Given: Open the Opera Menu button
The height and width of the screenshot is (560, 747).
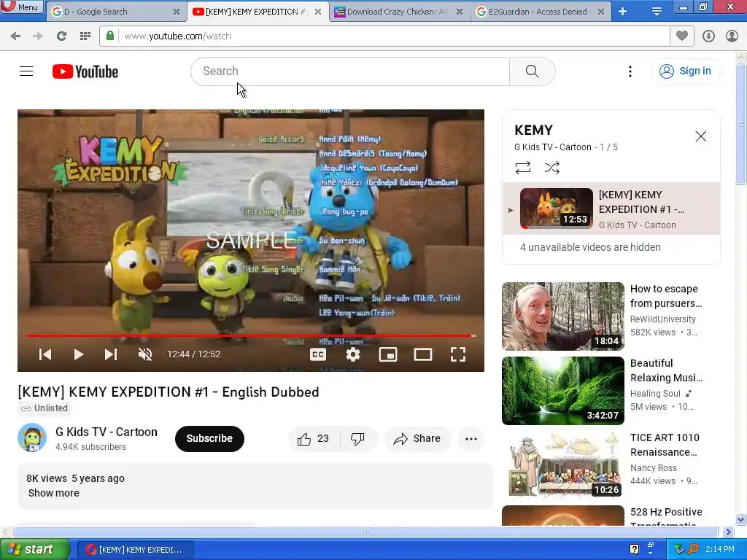Looking at the screenshot, I should 21,7.
